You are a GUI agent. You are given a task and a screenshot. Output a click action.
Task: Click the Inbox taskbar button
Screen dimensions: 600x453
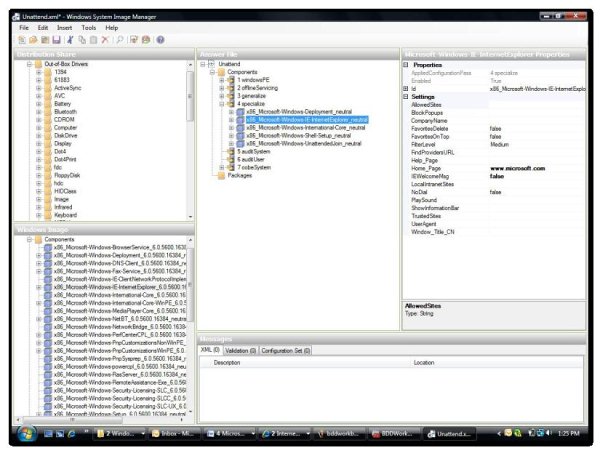point(174,433)
